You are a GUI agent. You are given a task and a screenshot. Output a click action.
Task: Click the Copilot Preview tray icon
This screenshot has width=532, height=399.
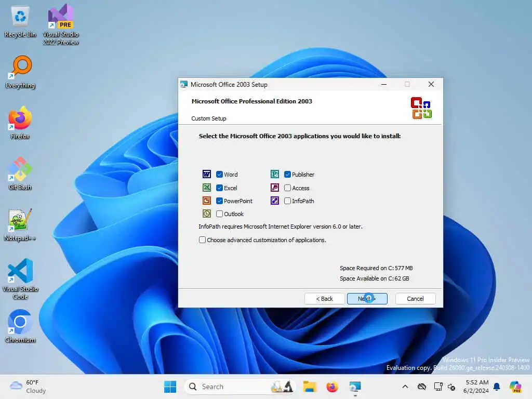click(515, 387)
